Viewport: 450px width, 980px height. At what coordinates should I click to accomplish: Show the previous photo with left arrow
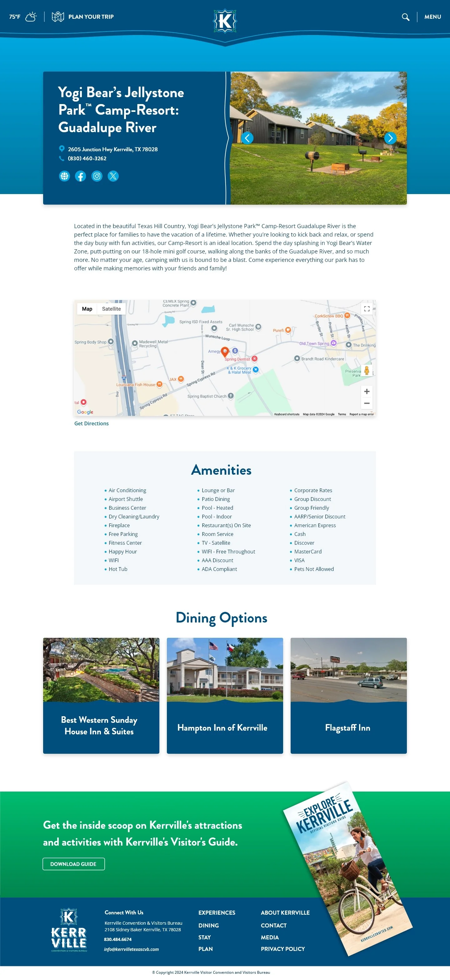pyautogui.click(x=247, y=138)
